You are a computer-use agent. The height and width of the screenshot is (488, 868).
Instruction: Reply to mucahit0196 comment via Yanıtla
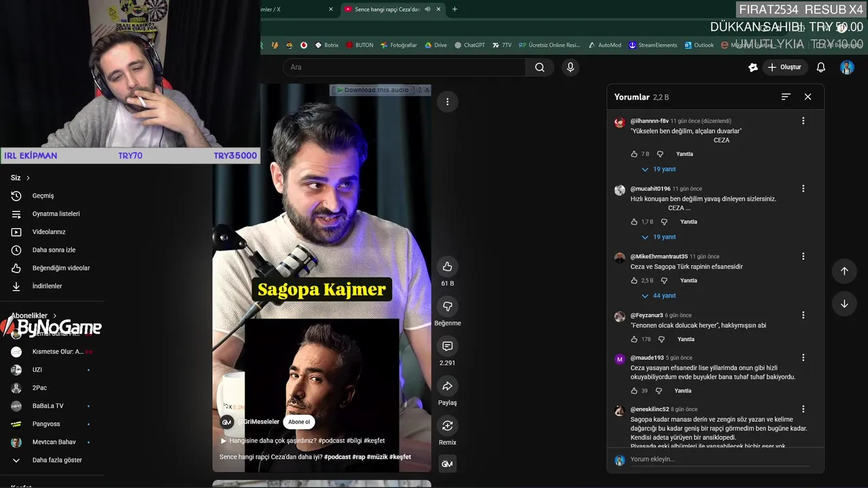click(x=688, y=222)
